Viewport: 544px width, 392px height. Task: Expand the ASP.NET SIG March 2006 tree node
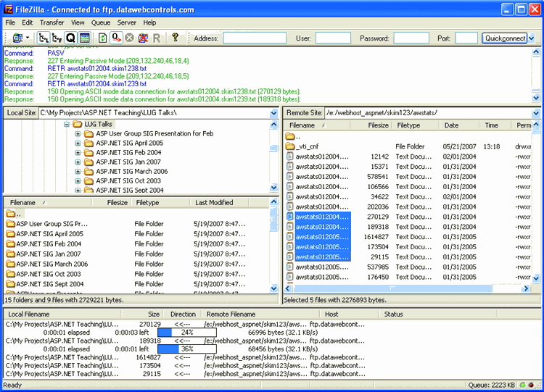(x=78, y=171)
